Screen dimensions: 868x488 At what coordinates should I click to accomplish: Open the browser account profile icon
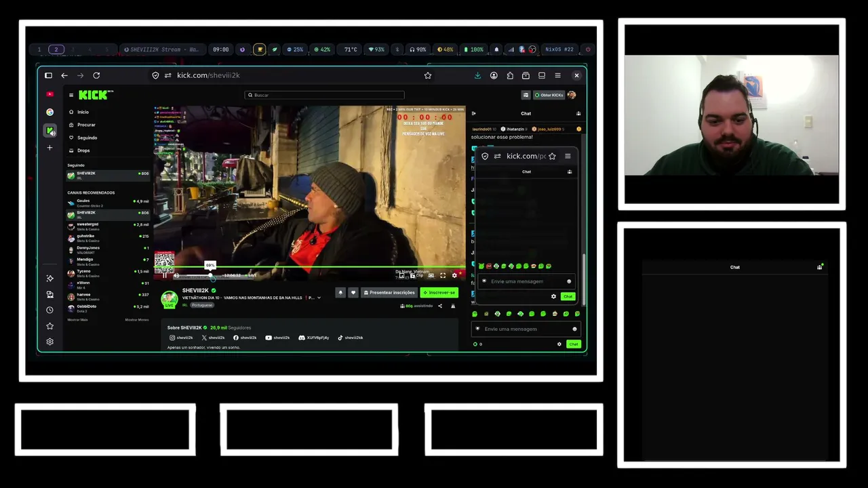point(494,75)
